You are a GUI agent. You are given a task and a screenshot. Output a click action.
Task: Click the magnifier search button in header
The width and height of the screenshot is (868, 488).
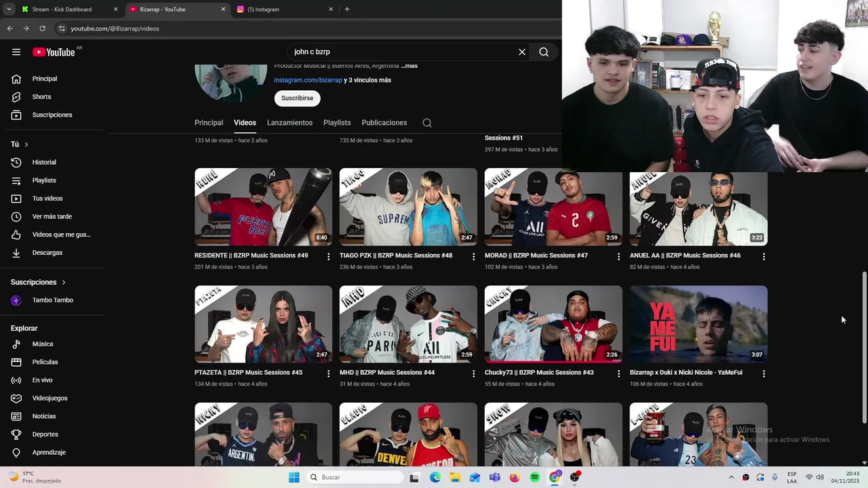pos(544,52)
